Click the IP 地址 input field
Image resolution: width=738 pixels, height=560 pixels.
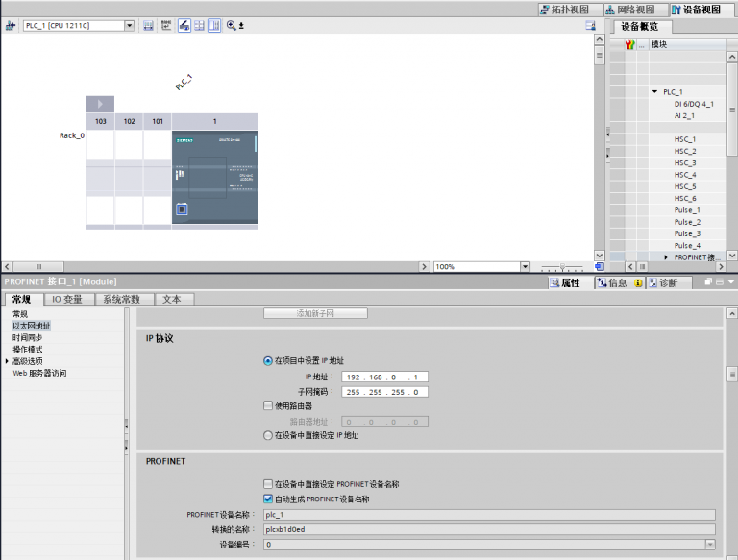385,377
